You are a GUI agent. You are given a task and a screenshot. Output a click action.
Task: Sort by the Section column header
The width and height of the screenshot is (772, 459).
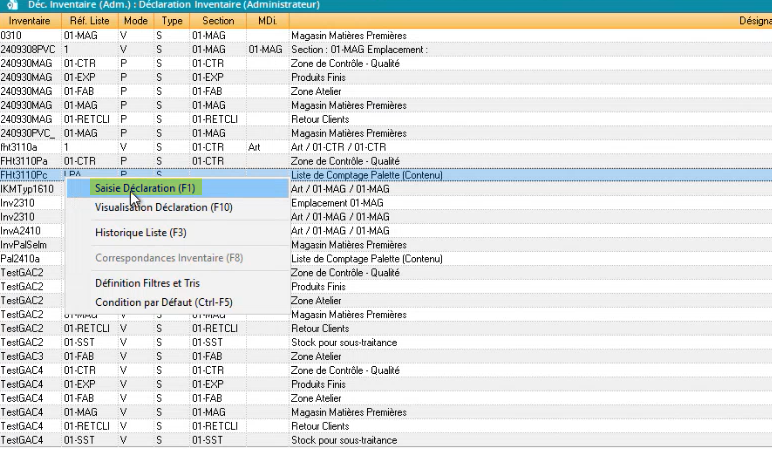coord(217,20)
